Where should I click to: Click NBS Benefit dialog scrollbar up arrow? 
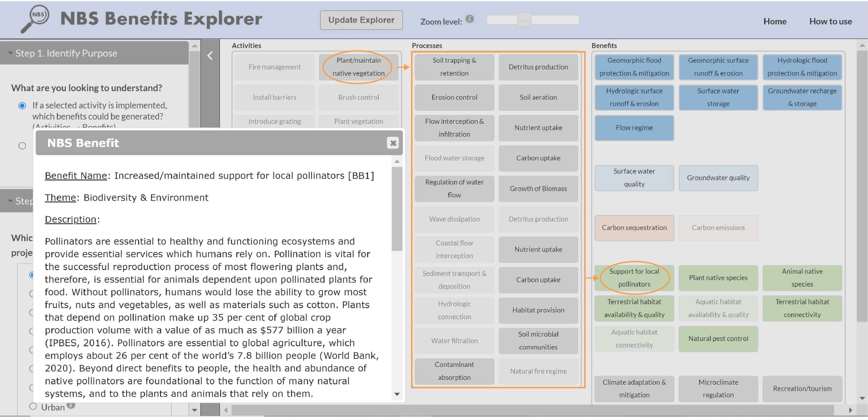click(397, 162)
